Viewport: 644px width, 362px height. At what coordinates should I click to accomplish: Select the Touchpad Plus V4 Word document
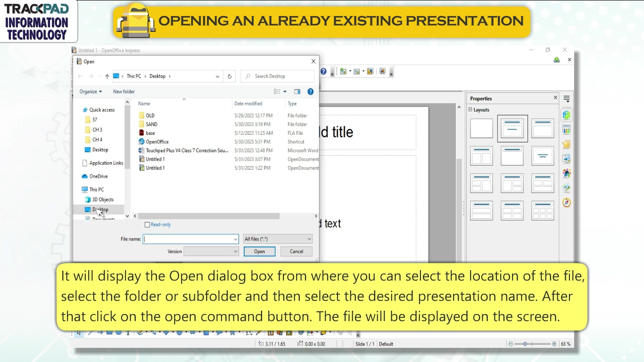click(x=184, y=150)
